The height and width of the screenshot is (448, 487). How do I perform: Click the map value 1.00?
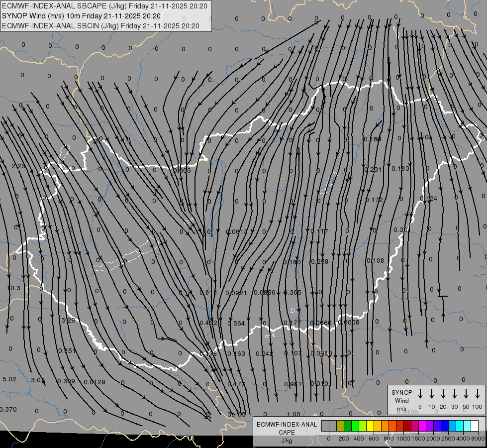293,415
